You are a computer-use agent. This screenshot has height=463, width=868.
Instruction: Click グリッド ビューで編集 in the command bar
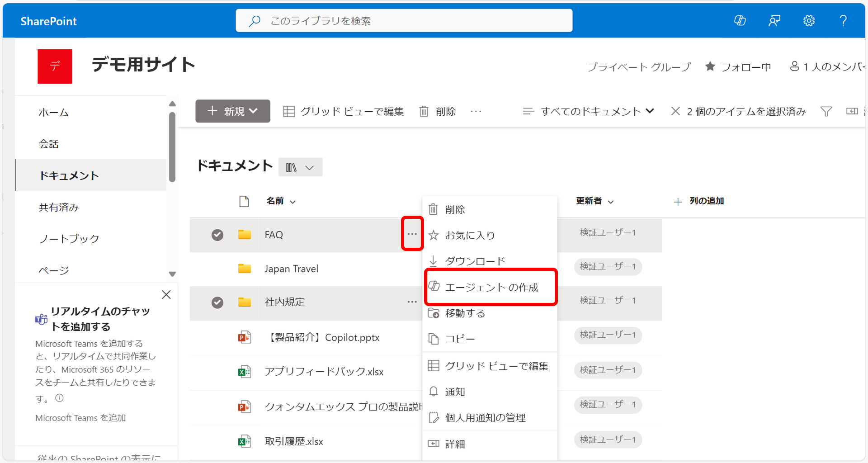[344, 111]
